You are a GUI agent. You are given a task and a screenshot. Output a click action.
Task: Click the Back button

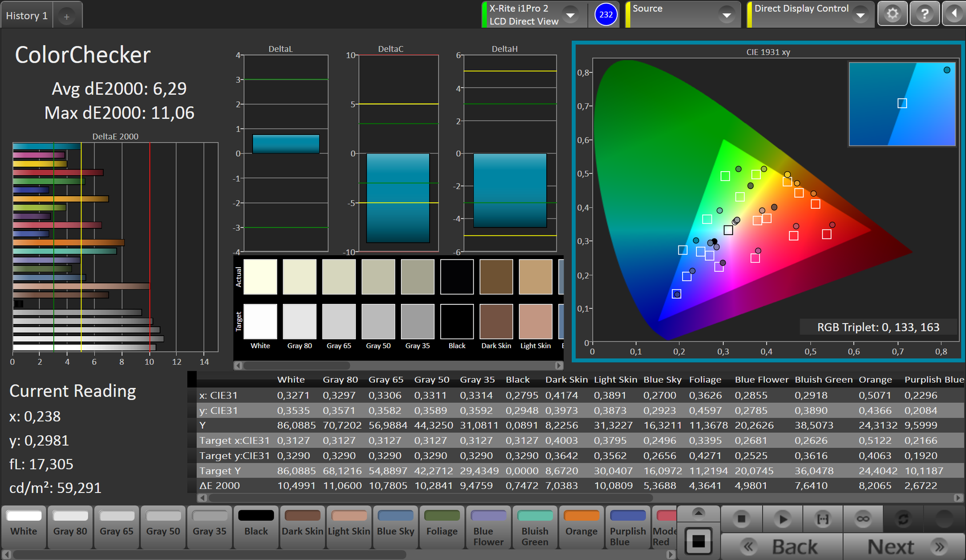coord(782,546)
